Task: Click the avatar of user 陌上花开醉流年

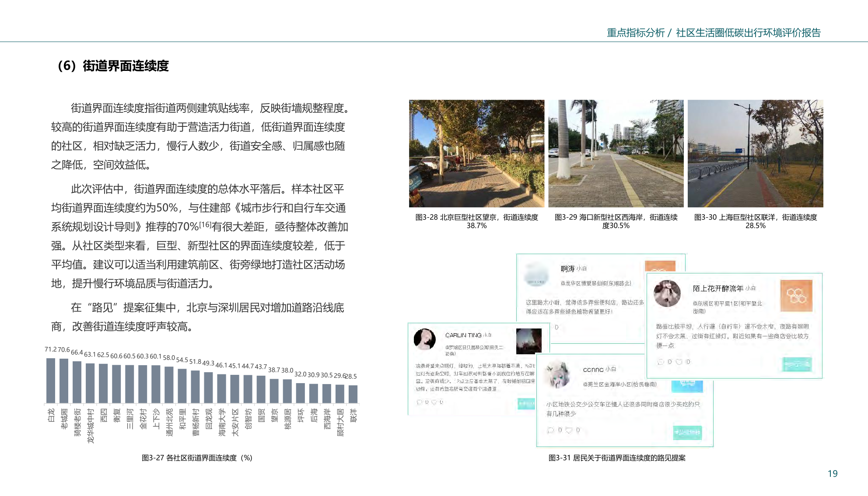Action: tap(667, 293)
